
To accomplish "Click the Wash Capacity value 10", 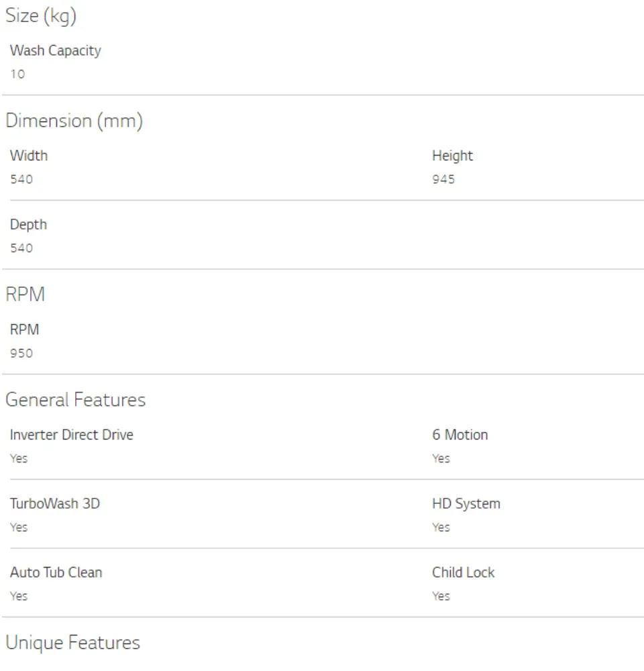I will (x=17, y=74).
